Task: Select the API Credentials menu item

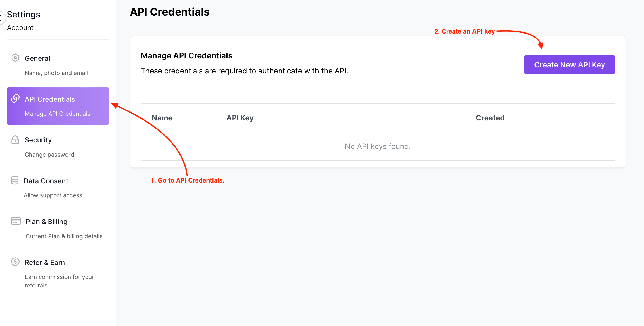Action: (50, 99)
